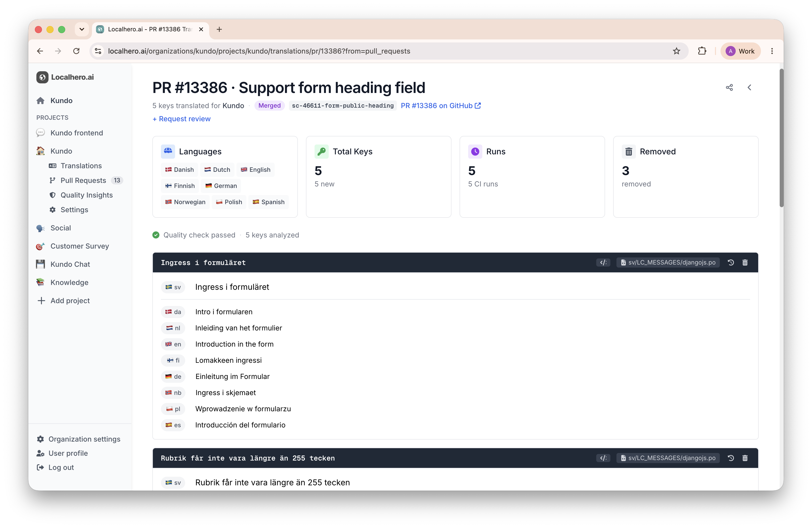Screen dimensions: 812x528
Task: Click 'Lomakkeen ingressi' translation
Action: tap(229, 360)
